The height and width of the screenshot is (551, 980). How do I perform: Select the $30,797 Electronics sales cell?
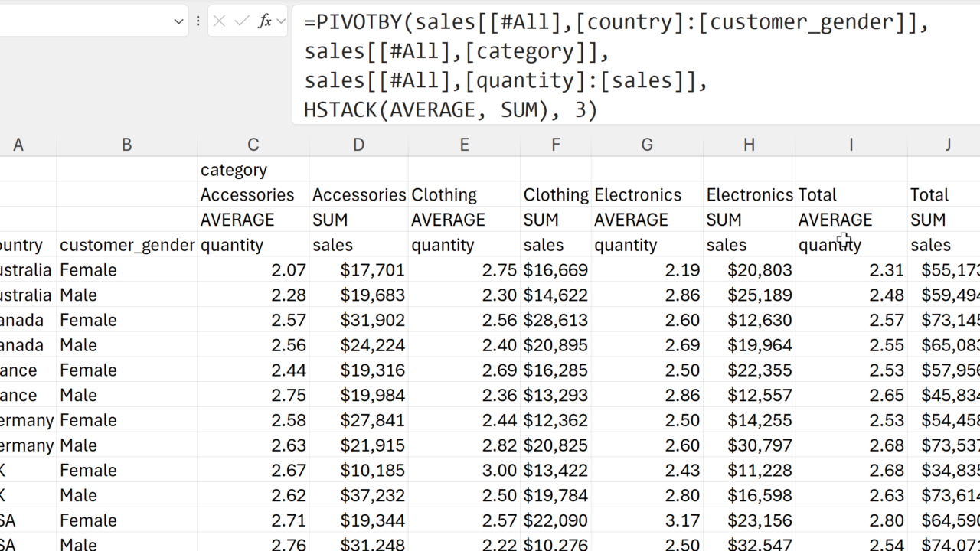[x=749, y=445]
